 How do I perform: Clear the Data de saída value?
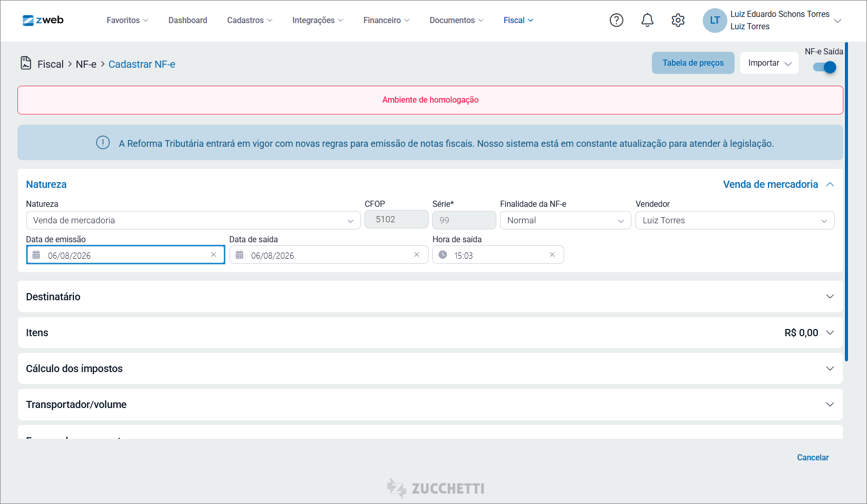417,255
